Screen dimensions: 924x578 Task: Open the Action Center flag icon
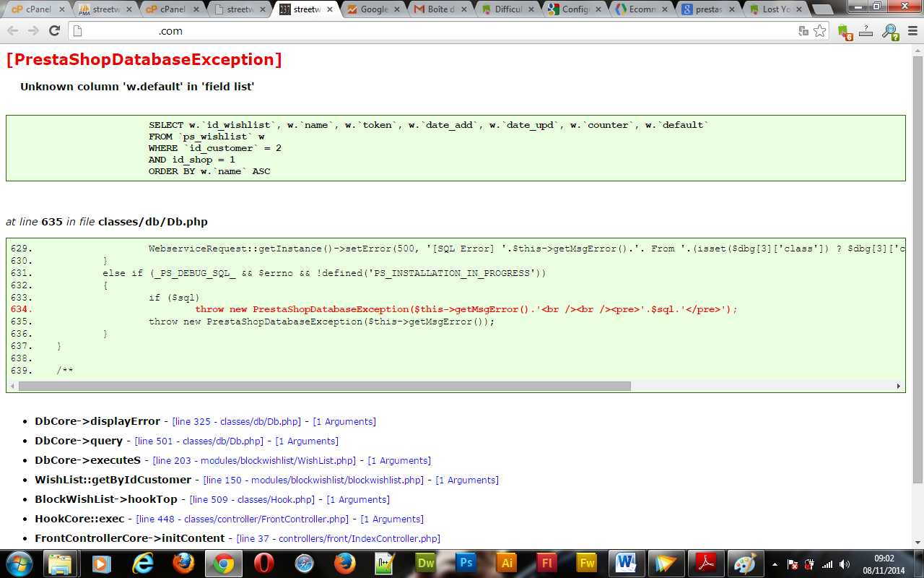[x=793, y=564]
